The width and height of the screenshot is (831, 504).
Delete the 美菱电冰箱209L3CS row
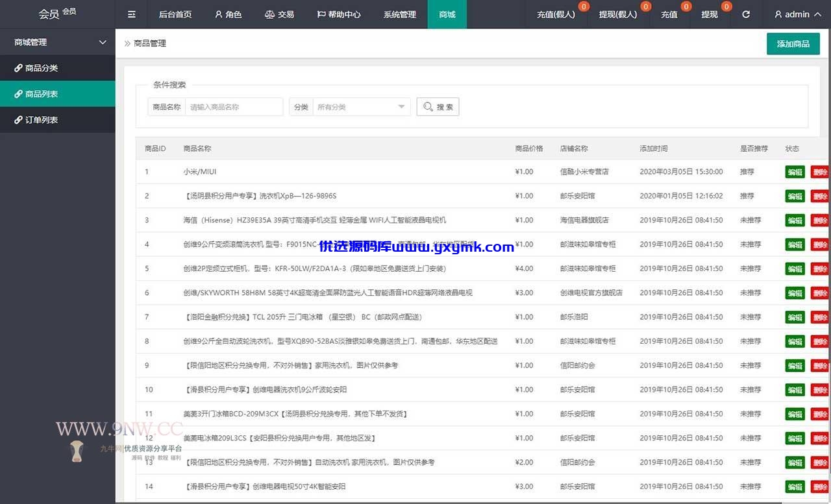pyautogui.click(x=820, y=438)
